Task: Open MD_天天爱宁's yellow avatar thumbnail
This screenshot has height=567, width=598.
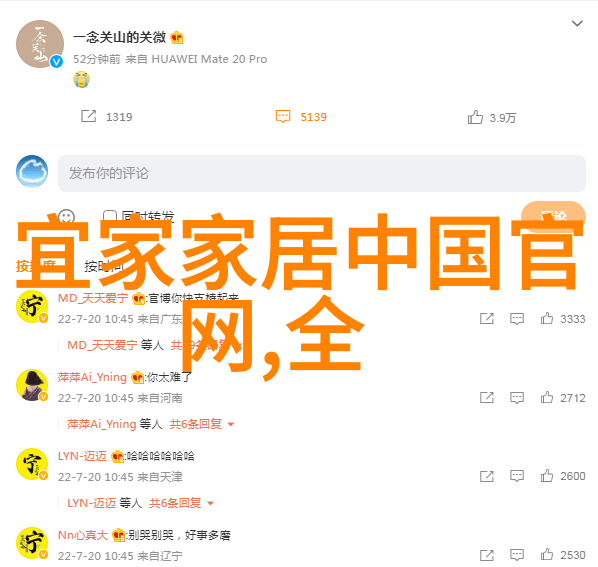Action: [x=32, y=306]
